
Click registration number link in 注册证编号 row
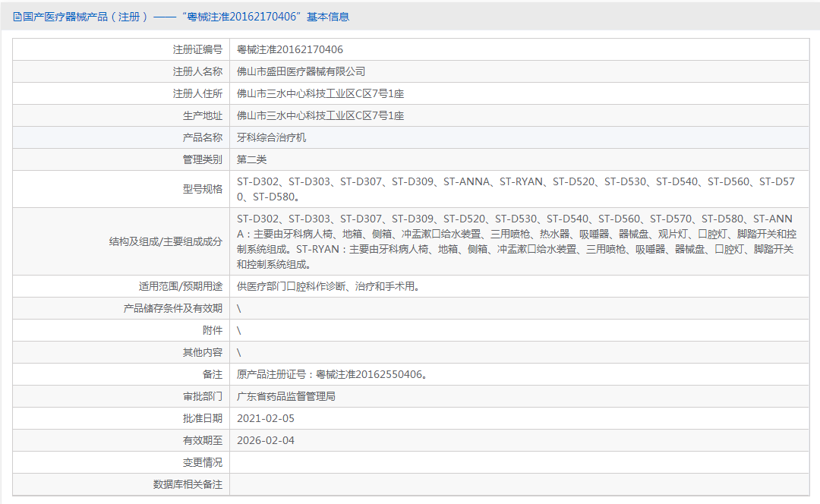point(289,49)
